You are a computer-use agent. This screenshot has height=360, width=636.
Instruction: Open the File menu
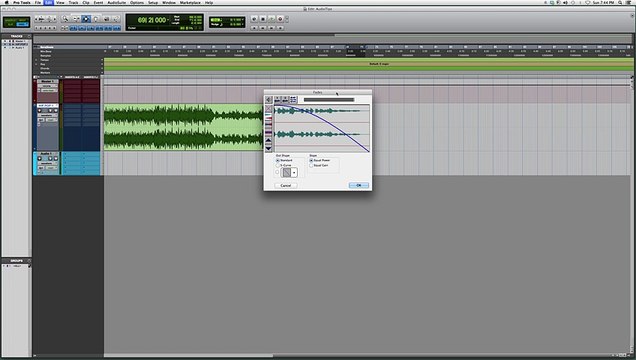click(x=38, y=2)
